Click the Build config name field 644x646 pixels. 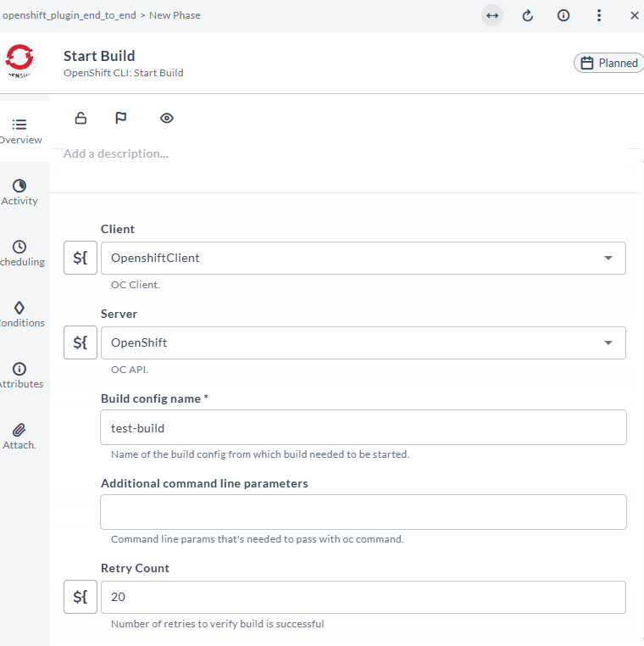tap(364, 427)
